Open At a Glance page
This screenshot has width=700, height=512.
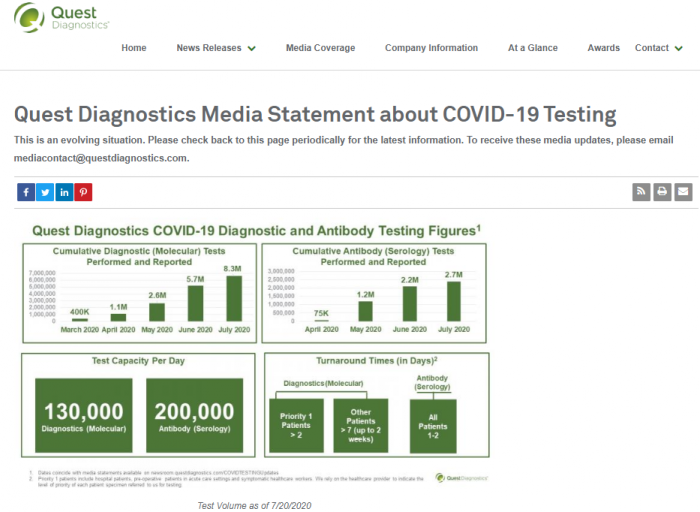pos(533,48)
